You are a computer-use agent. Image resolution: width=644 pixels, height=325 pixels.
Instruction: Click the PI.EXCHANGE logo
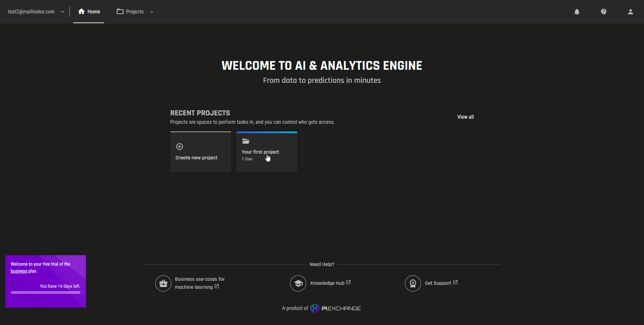click(x=335, y=308)
